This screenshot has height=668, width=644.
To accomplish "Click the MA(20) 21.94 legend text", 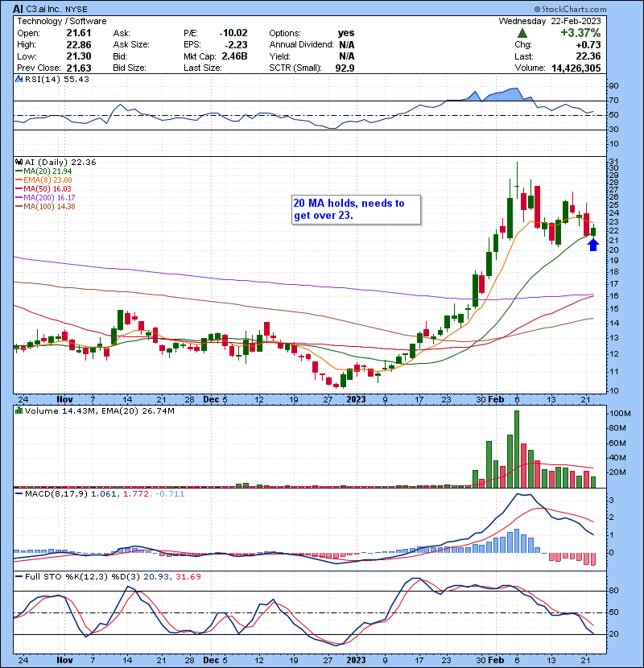I will coord(47,171).
